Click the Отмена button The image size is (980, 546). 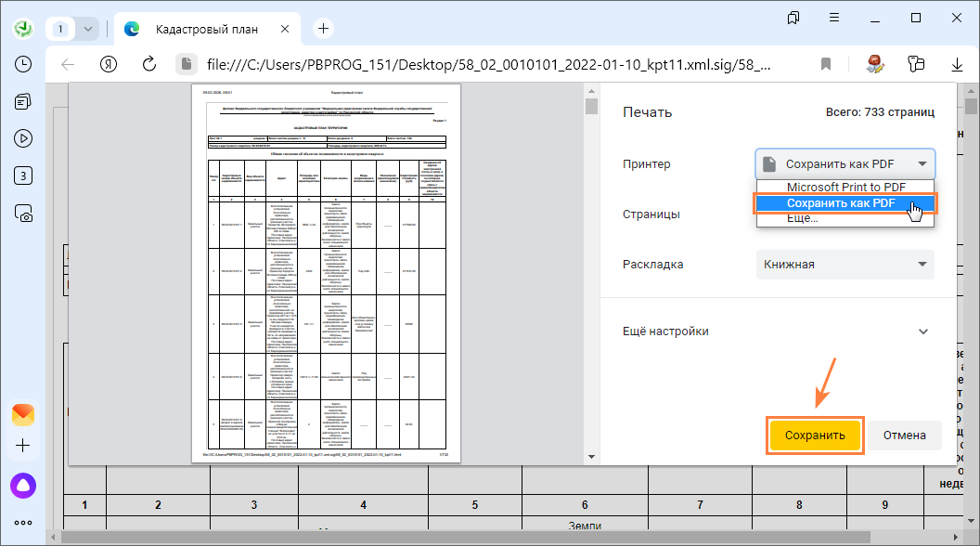[x=904, y=435]
